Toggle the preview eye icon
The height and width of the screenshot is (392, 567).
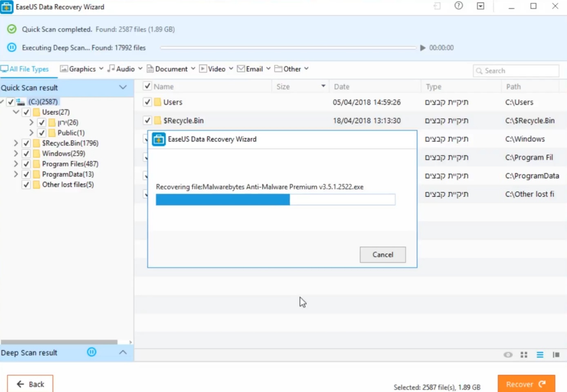click(x=508, y=354)
